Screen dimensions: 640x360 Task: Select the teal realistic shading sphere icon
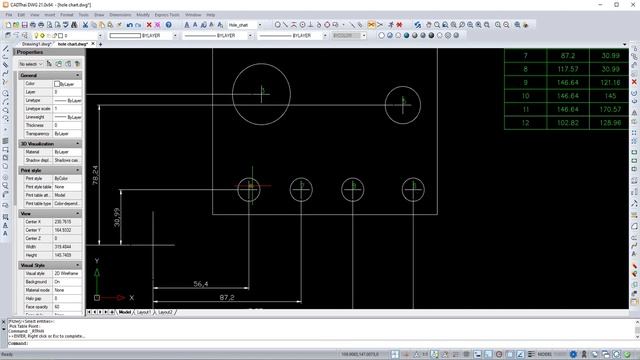tap(406, 36)
